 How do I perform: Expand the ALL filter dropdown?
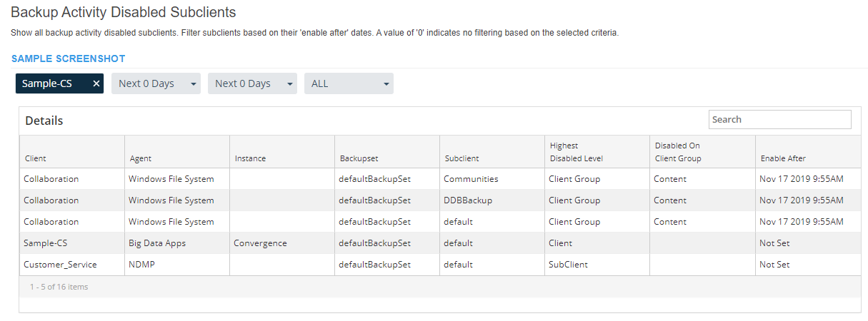(x=349, y=83)
